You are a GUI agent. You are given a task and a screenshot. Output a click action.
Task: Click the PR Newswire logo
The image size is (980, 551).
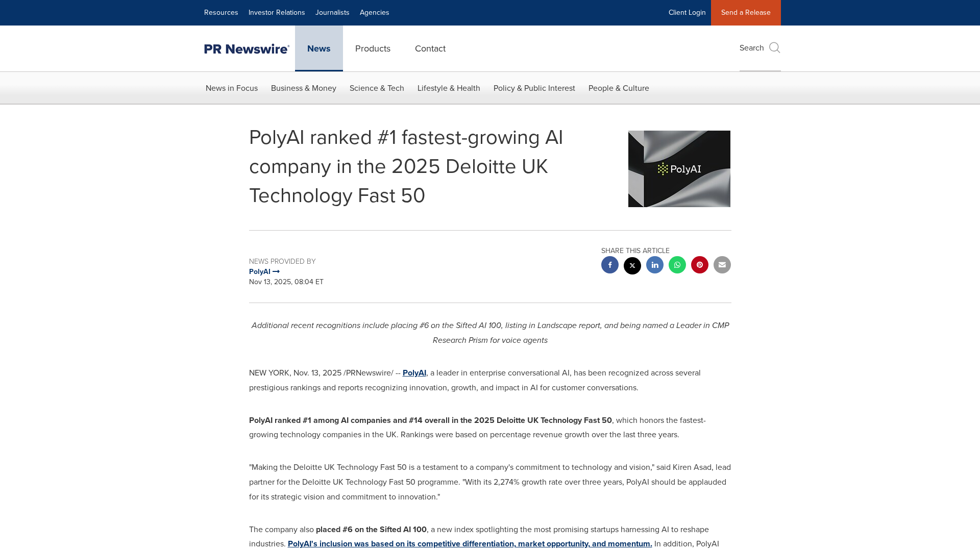point(247,49)
